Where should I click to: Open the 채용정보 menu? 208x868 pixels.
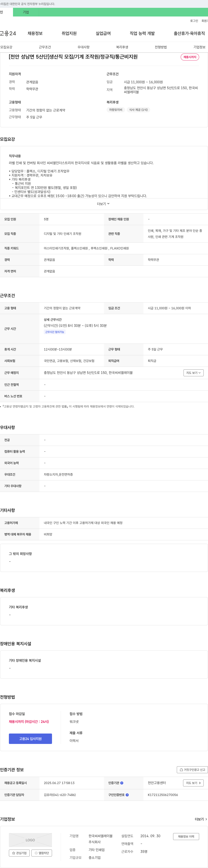coord(35,33)
